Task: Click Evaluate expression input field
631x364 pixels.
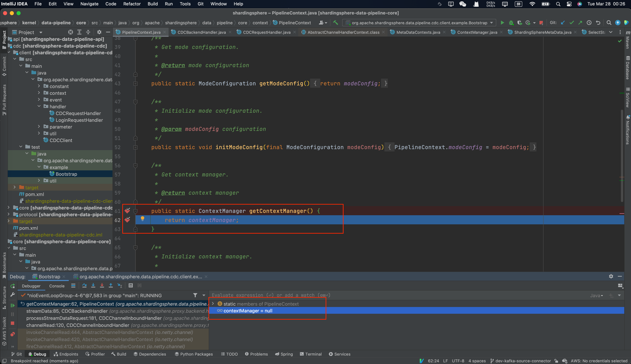Action: 398,295
